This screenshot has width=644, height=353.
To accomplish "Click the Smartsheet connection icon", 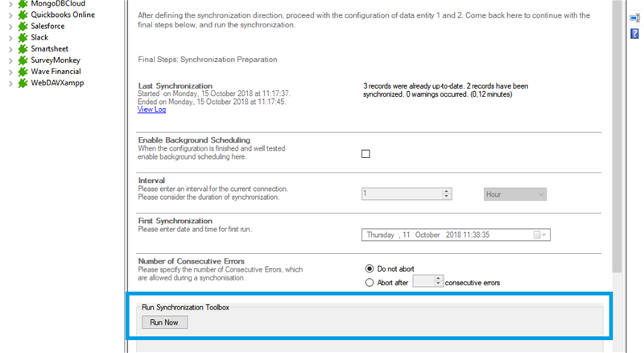I will pos(23,48).
